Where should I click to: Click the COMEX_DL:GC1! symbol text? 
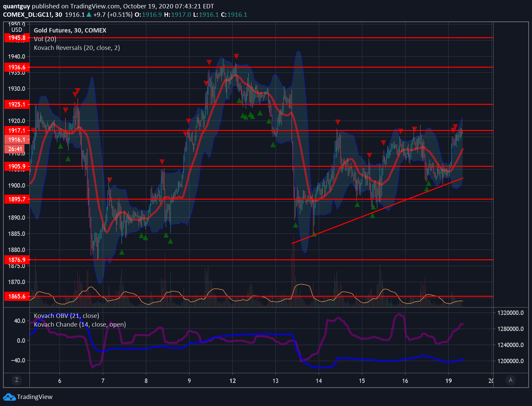27,15
